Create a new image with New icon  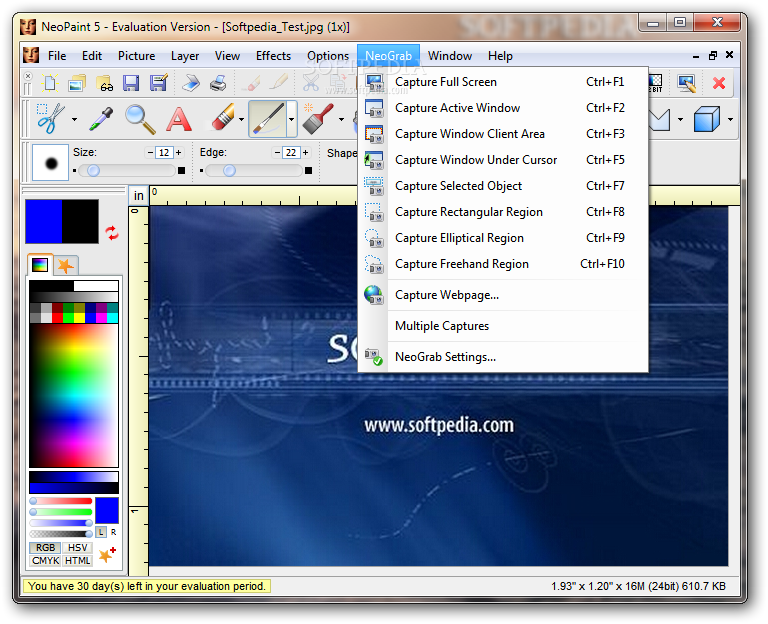click(x=50, y=83)
